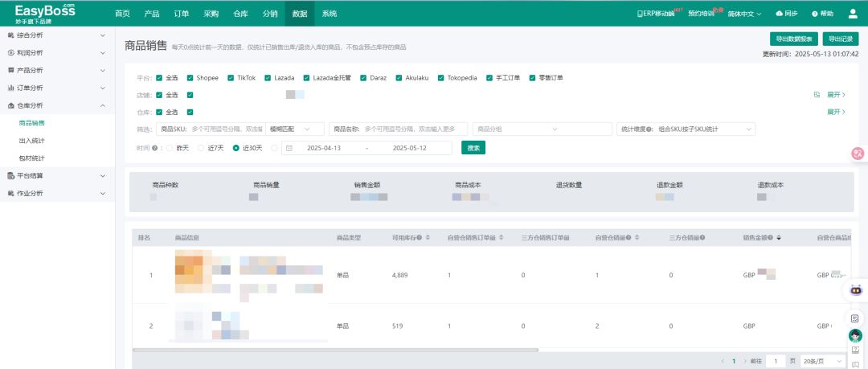Click calendar icon in date range

tap(289, 148)
